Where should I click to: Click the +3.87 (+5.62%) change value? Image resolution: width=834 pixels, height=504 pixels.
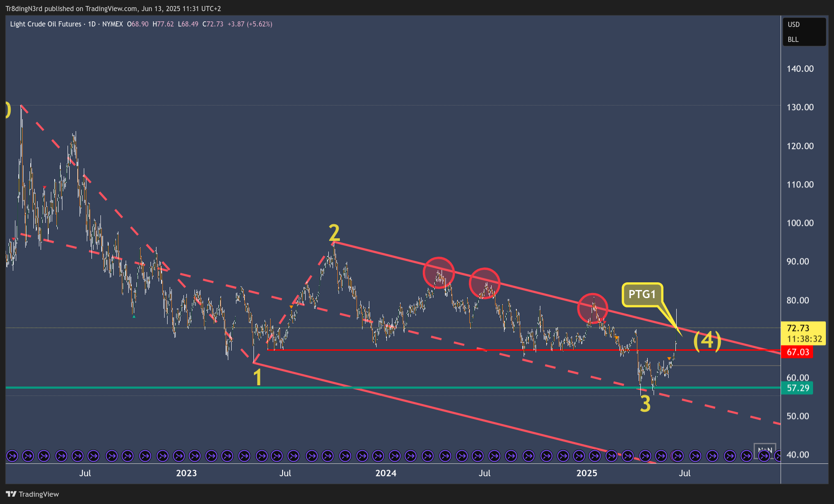coord(250,24)
